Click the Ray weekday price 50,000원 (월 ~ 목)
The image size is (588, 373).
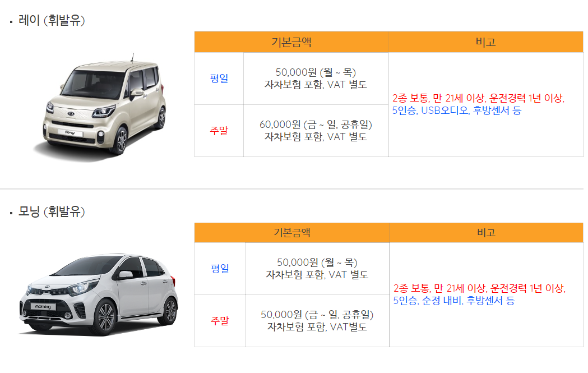[x=316, y=72]
